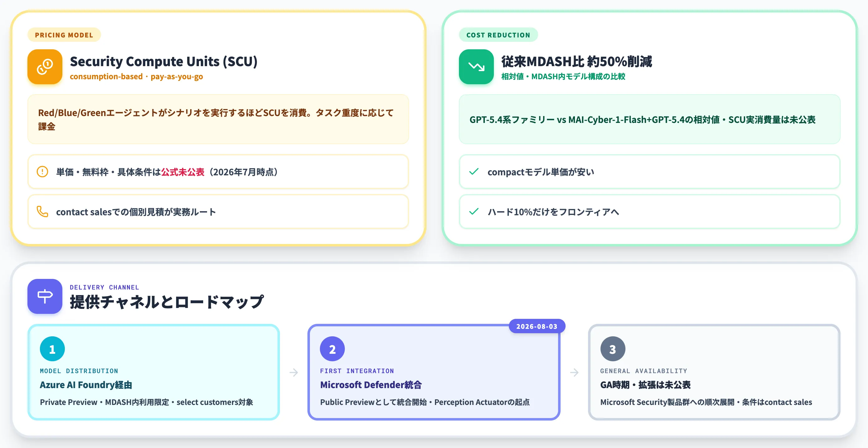868x448 pixels.
Task: Click the orange SCU coins icon
Action: coord(45,67)
